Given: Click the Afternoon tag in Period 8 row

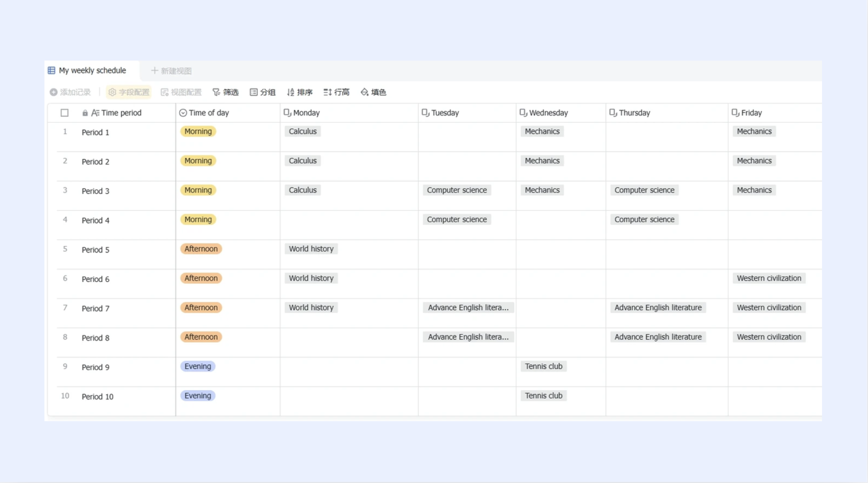Looking at the screenshot, I should point(201,337).
